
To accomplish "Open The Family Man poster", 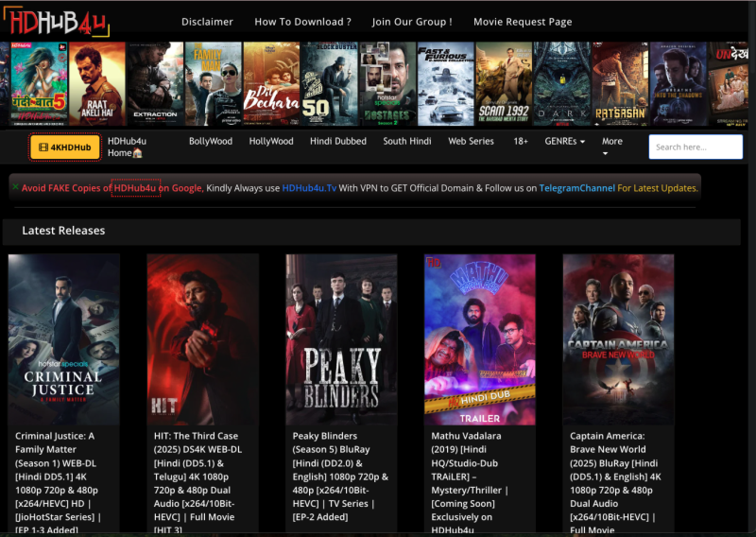I will [x=214, y=84].
